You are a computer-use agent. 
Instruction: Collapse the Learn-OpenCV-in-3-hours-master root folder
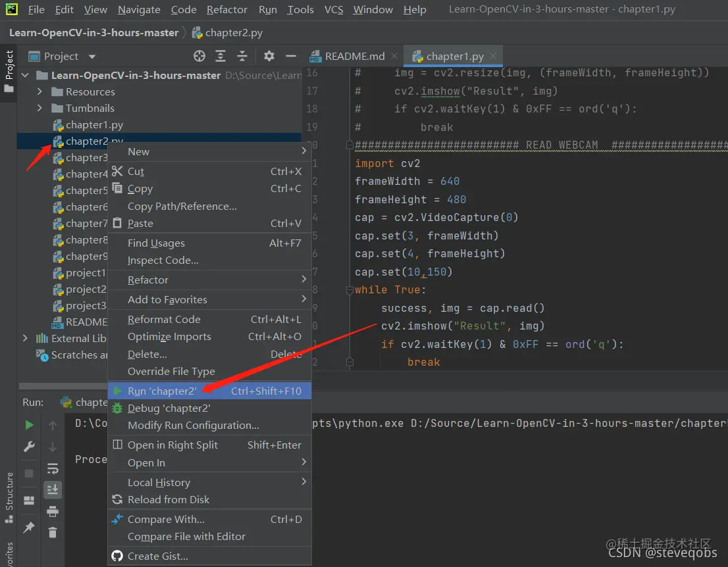coord(26,75)
